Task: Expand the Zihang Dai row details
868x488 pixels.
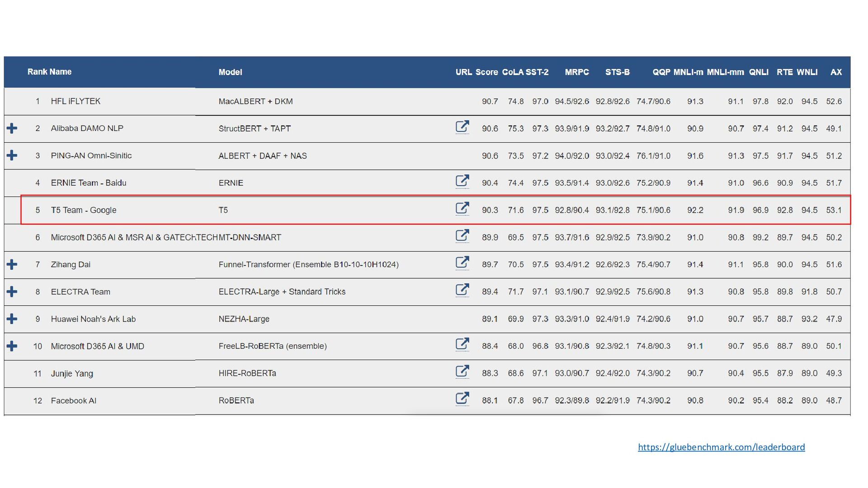Action: (12, 264)
